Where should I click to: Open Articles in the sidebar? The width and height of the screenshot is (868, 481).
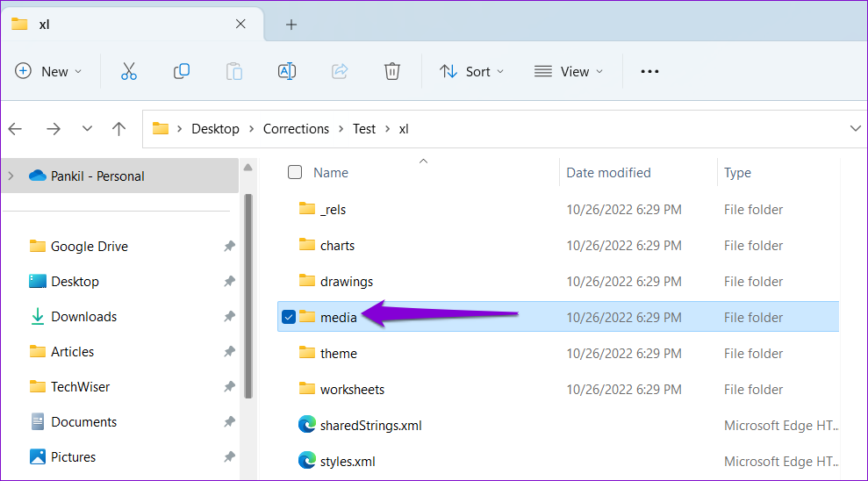(72, 351)
